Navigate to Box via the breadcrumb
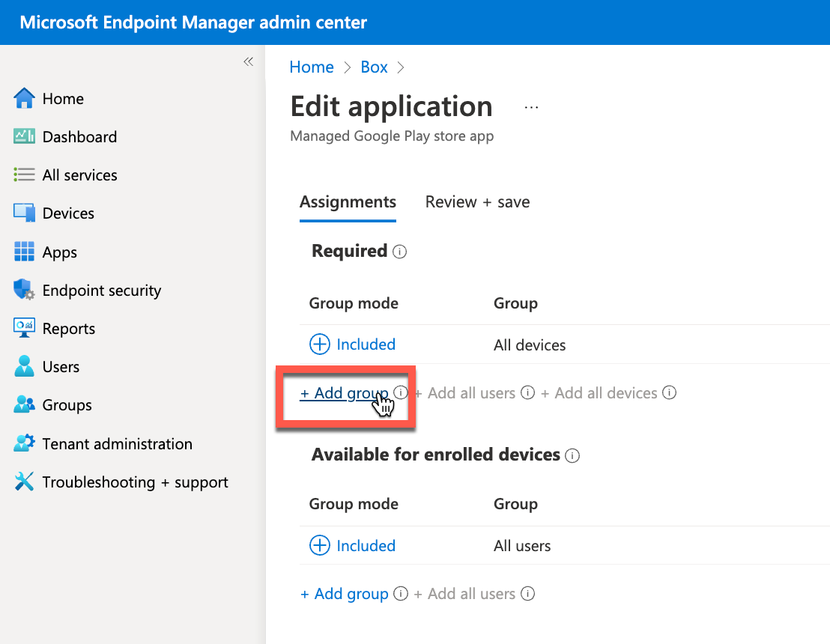 click(374, 67)
